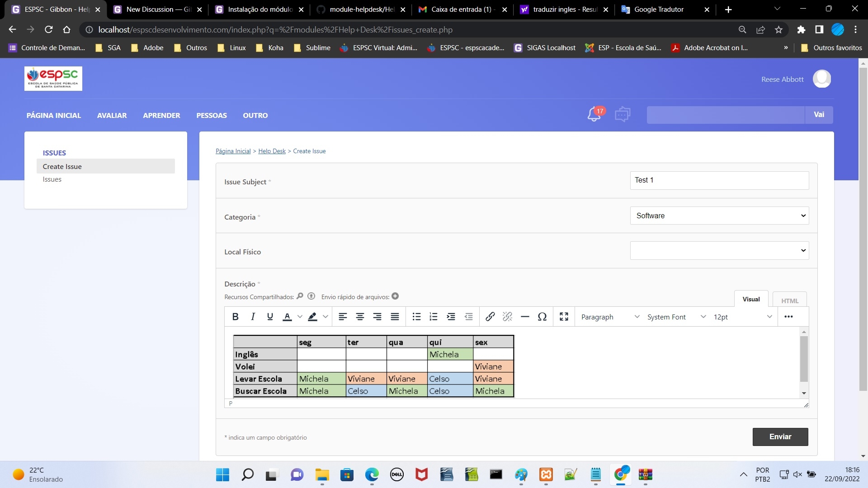Toggle underline formatting in the editor
This screenshot has height=488, width=868.
270,317
